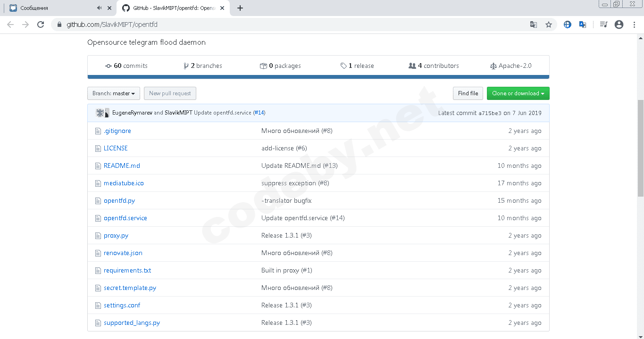Open the README.md file

click(x=122, y=166)
